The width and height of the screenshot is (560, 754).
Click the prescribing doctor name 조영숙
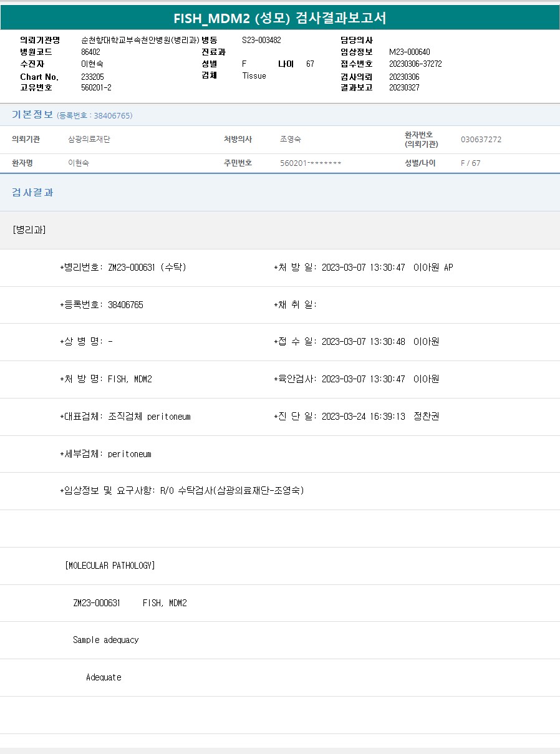291,140
